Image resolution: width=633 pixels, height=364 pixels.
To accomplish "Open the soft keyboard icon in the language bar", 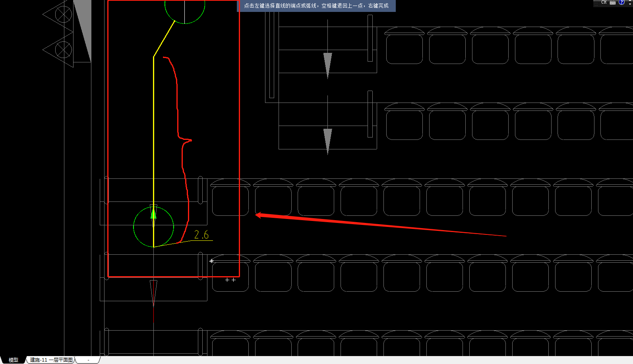I will tap(613, 2).
